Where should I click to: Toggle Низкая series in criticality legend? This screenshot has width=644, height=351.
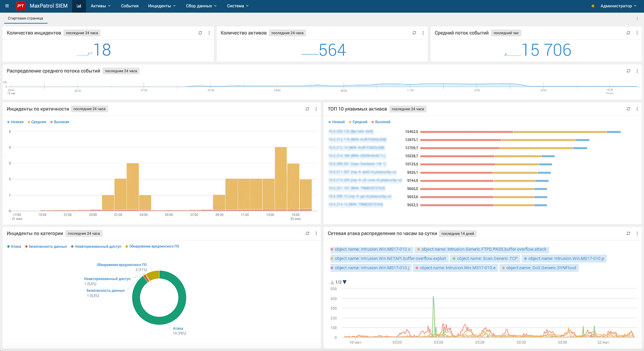15,122
